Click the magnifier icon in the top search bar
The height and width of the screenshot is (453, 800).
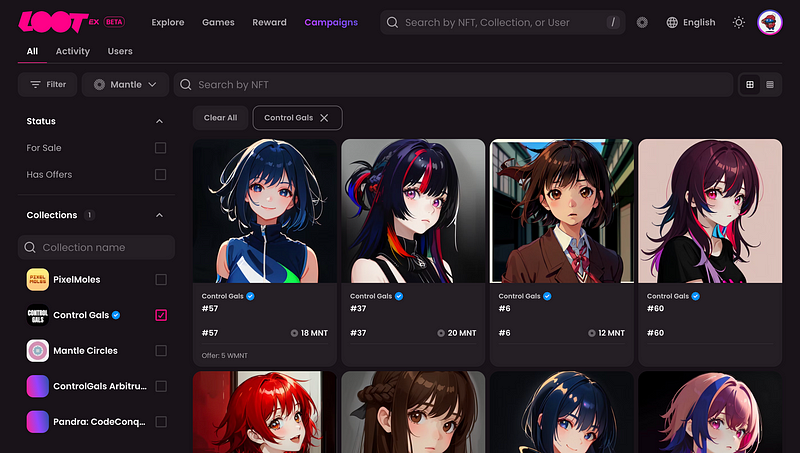point(392,22)
